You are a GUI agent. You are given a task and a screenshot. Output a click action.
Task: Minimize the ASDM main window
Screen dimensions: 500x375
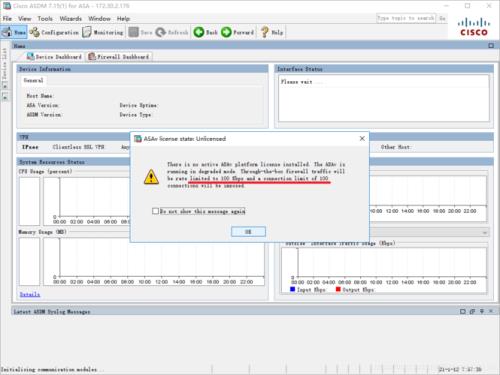point(447,6)
